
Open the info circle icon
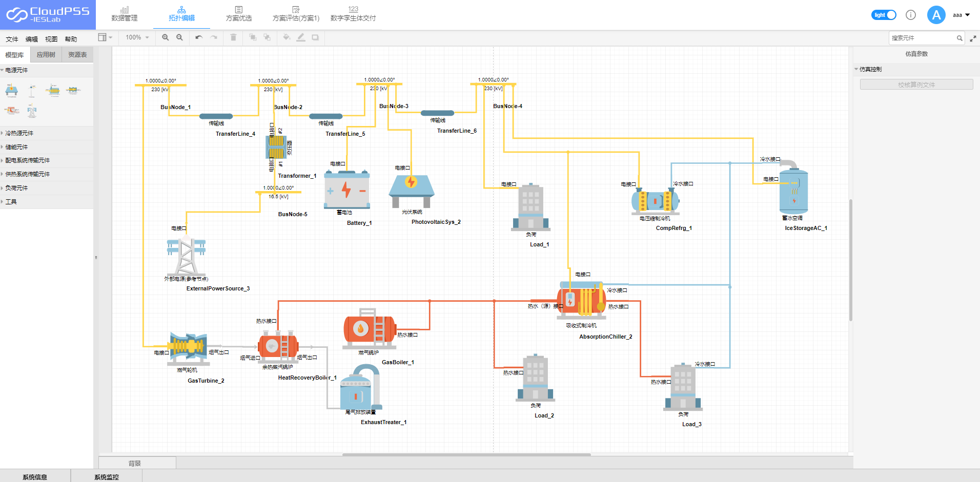click(x=911, y=15)
